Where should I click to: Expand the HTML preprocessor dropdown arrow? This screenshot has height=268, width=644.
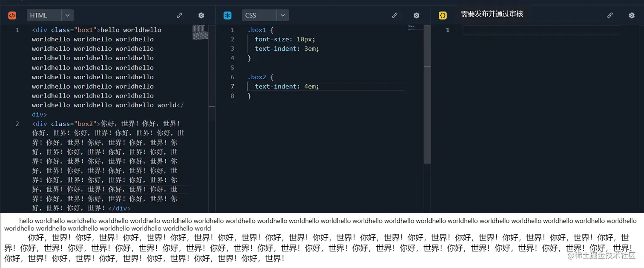tap(68, 15)
